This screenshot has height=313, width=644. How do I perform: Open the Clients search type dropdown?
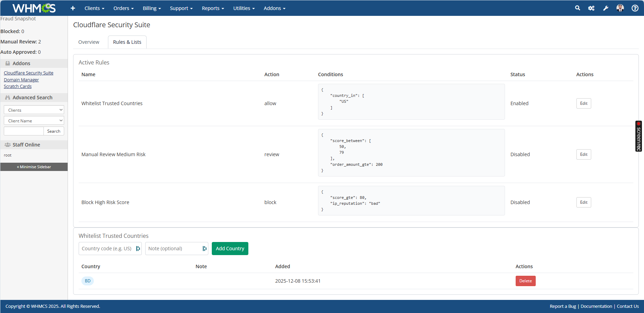coord(34,110)
